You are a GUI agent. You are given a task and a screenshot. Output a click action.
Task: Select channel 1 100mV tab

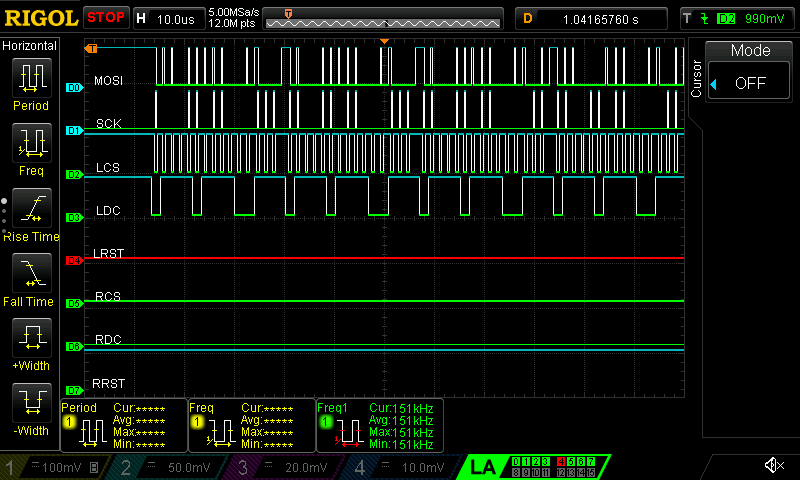(55, 467)
